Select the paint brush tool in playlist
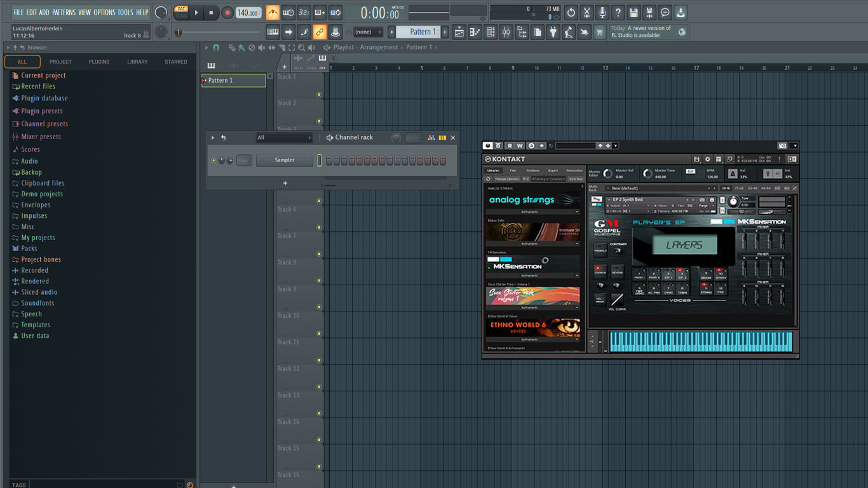 (x=241, y=48)
